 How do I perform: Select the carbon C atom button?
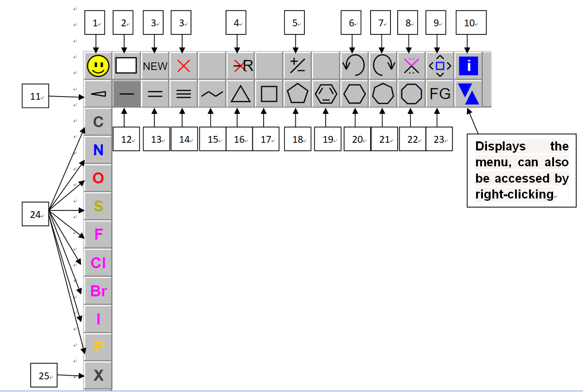click(98, 121)
